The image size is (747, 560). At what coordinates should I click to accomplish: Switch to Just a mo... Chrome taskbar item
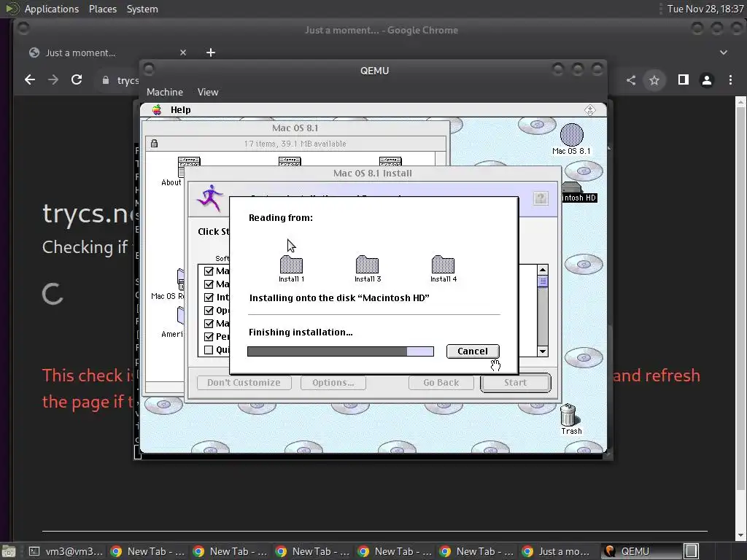tap(557, 551)
